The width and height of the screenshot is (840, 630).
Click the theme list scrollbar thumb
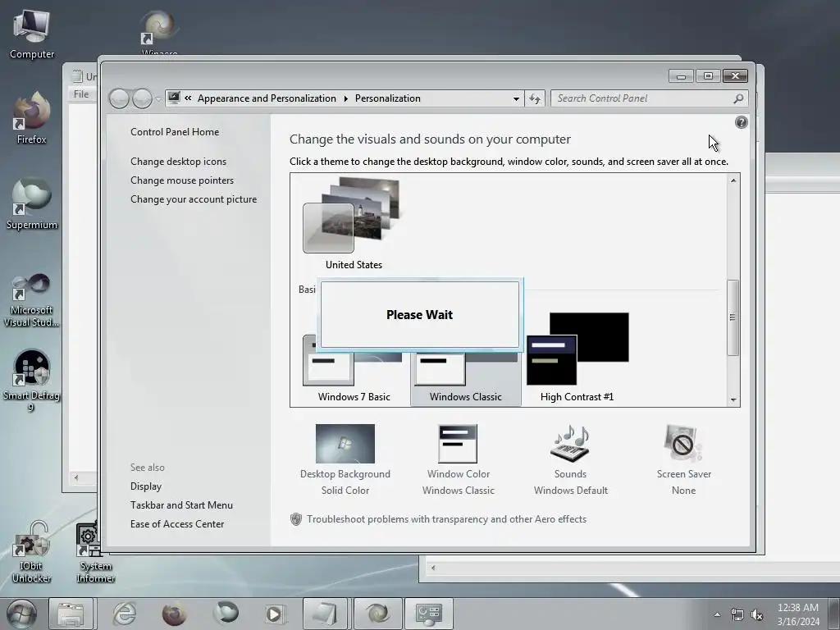(x=733, y=317)
